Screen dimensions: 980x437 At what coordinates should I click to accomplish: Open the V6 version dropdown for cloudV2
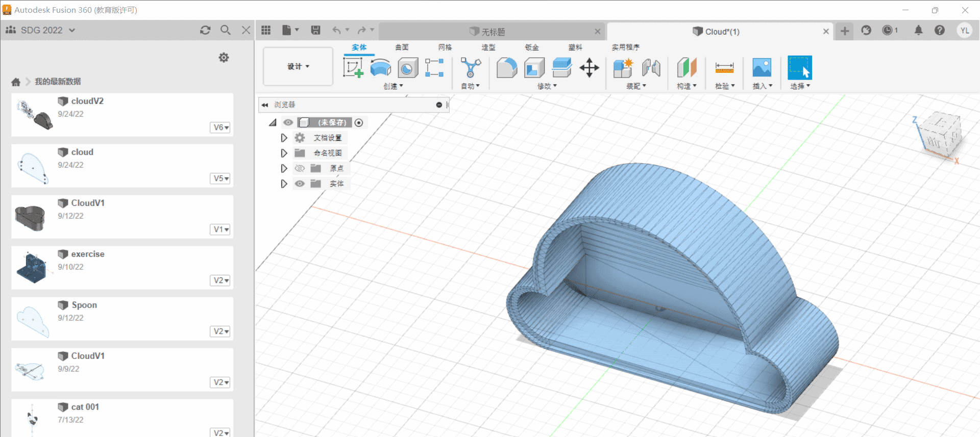click(x=220, y=127)
